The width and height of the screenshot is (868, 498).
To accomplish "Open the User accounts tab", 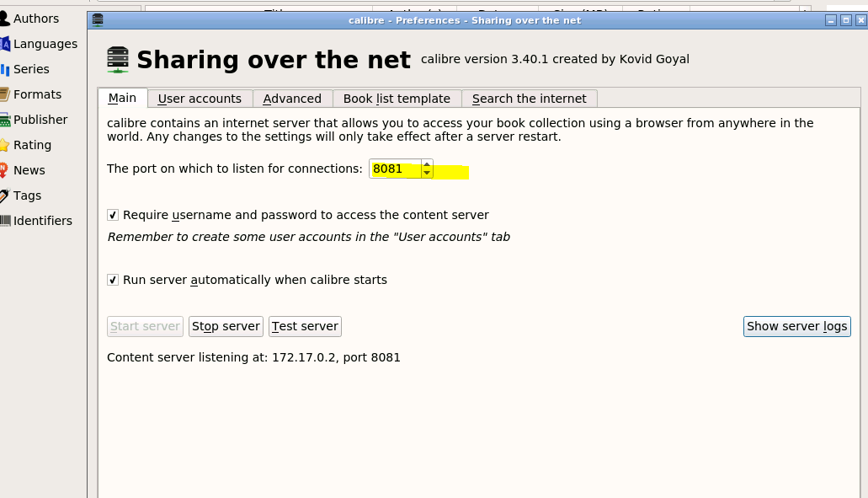I will (x=200, y=99).
